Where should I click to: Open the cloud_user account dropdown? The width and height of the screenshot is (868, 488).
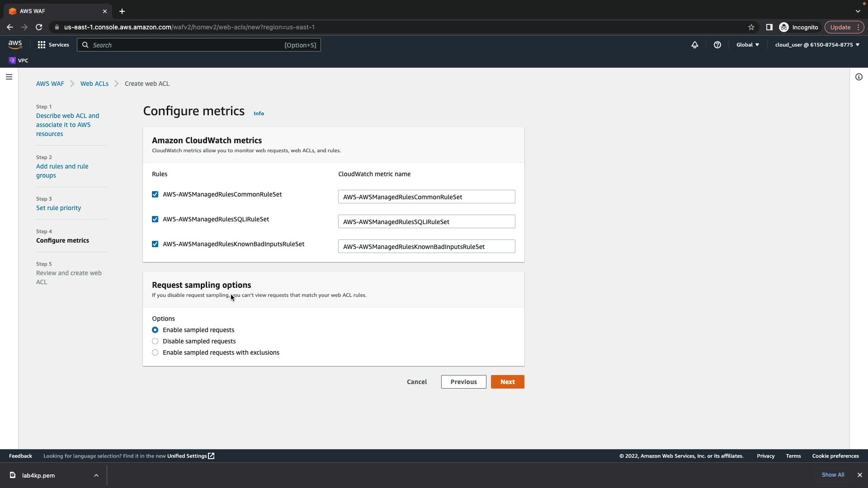pos(816,45)
